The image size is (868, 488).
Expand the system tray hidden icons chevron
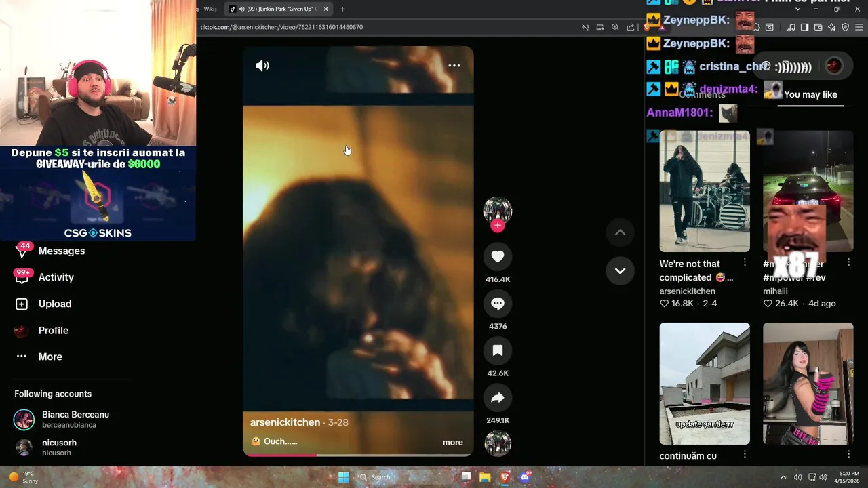click(x=783, y=477)
